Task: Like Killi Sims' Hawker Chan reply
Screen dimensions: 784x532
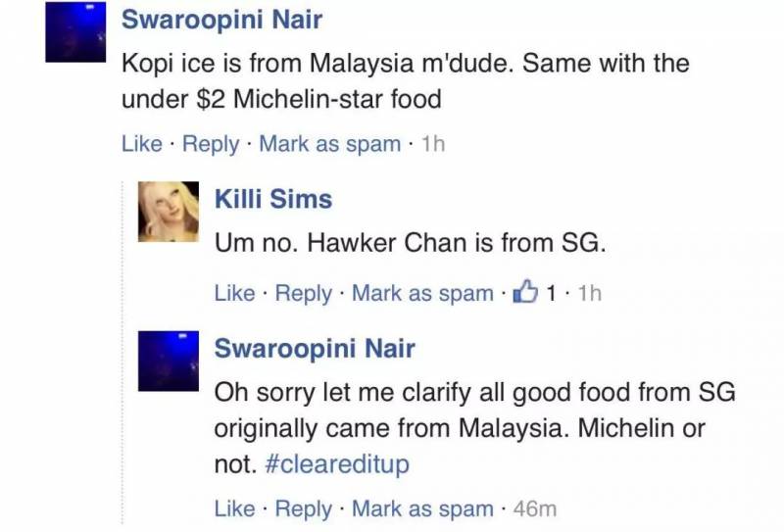Action: coord(234,293)
